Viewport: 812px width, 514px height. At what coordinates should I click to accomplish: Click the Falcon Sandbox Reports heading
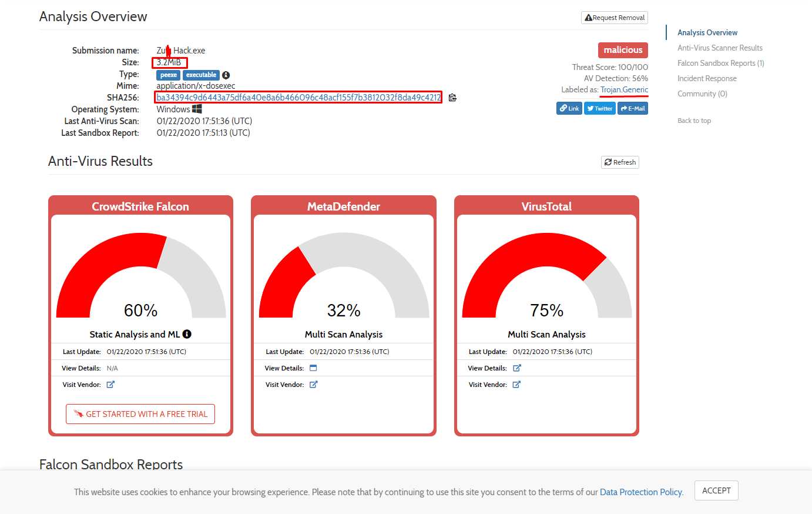(x=111, y=464)
